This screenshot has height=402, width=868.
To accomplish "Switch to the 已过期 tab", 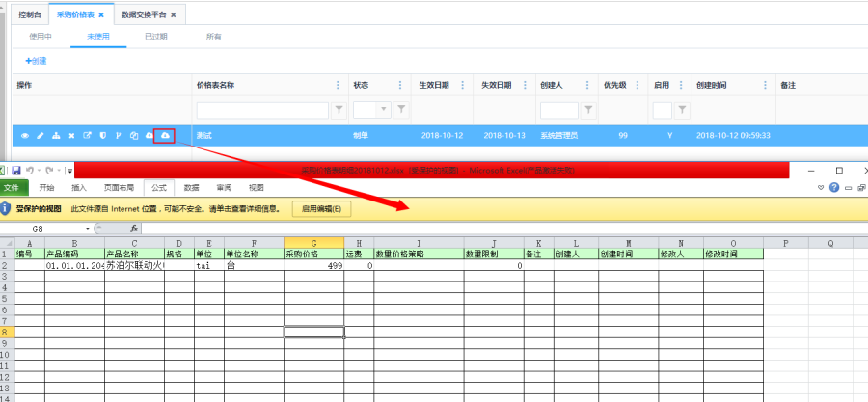I will click(155, 37).
